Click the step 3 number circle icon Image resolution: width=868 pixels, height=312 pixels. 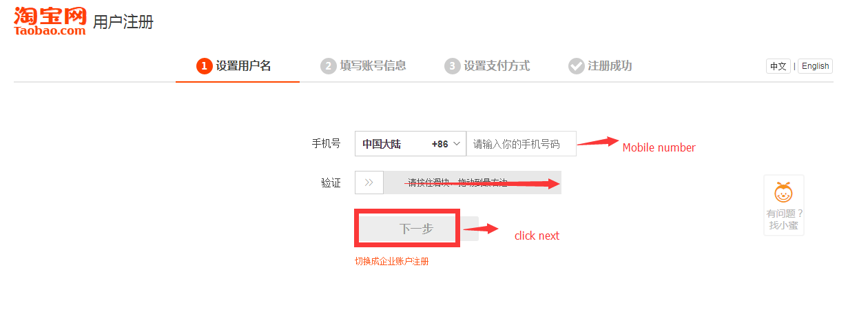click(452, 66)
